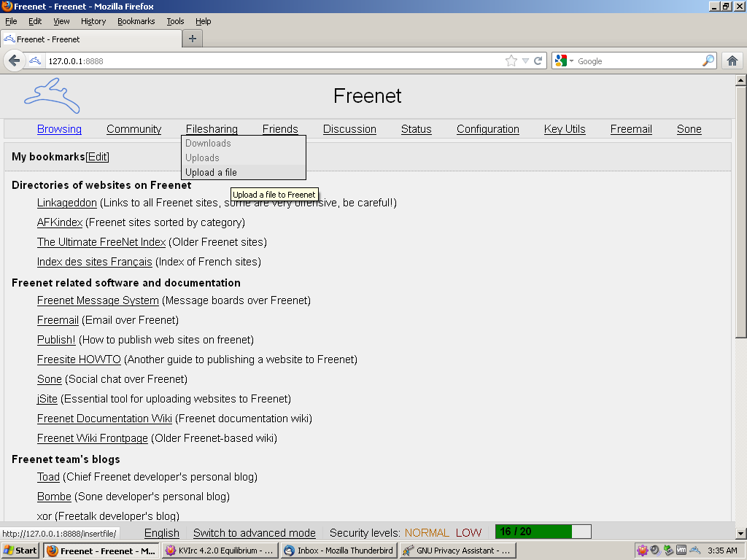The image size is (747, 560).
Task: Open Freenet Wiki Frontpage link
Action: click(93, 438)
